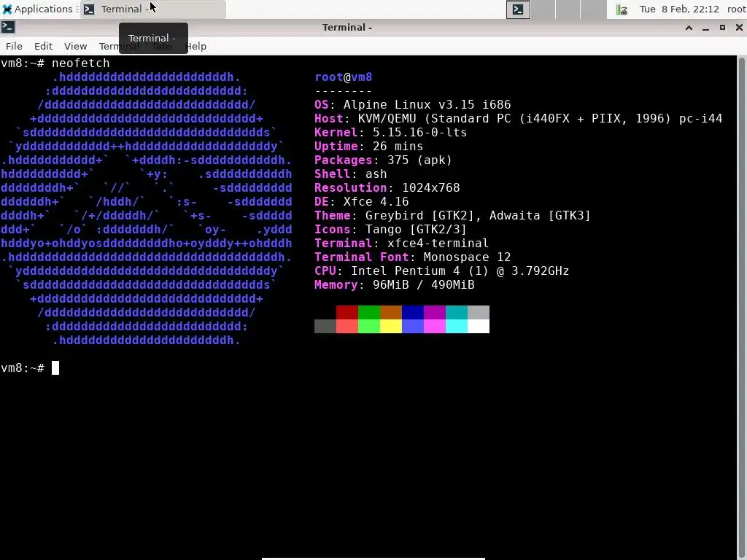
Task: Open the File menu
Action: pos(14,46)
